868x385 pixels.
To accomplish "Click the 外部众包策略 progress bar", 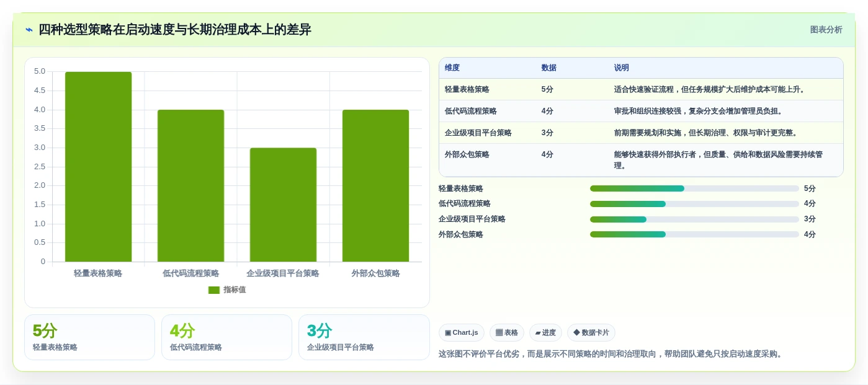I will [694, 234].
